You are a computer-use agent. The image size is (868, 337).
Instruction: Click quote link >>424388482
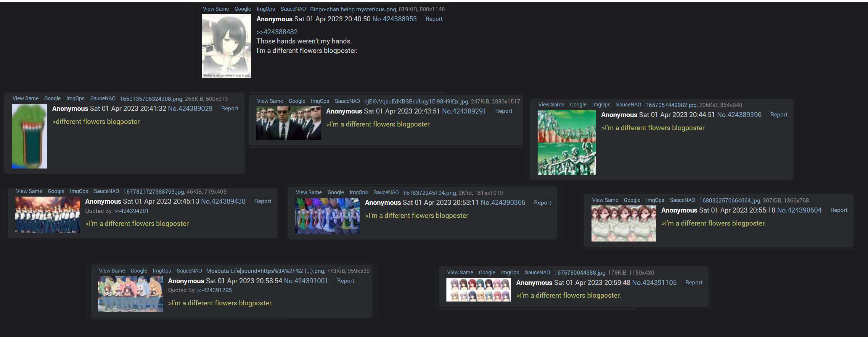[277, 32]
